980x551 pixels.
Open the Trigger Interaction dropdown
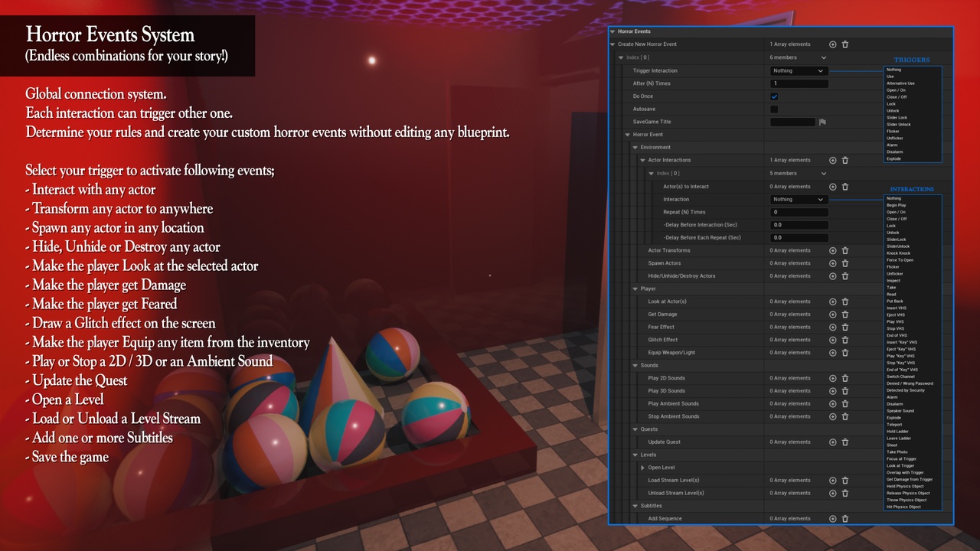pos(799,71)
